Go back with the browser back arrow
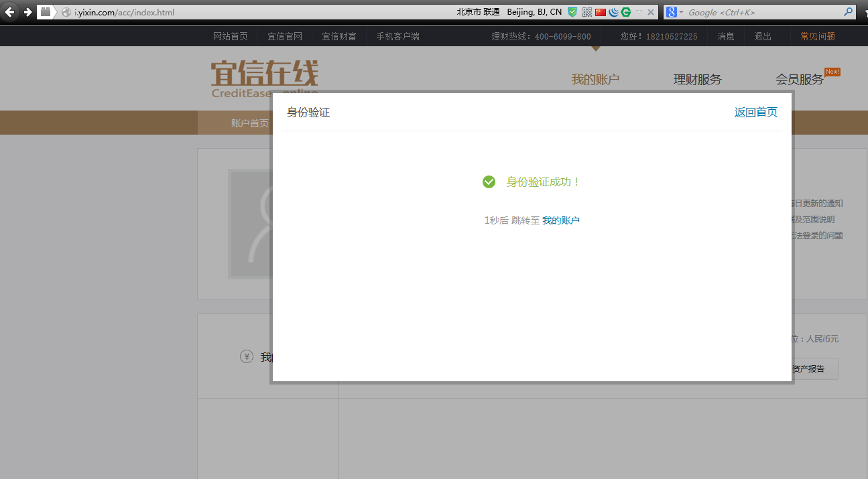Screen dimensions: 868x479 pyautogui.click(x=9, y=12)
